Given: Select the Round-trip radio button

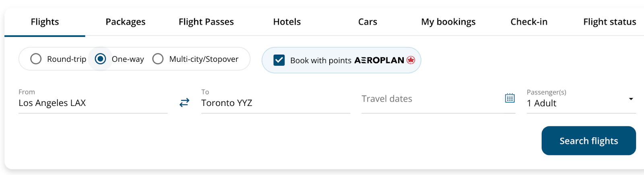Looking at the screenshot, I should [36, 59].
